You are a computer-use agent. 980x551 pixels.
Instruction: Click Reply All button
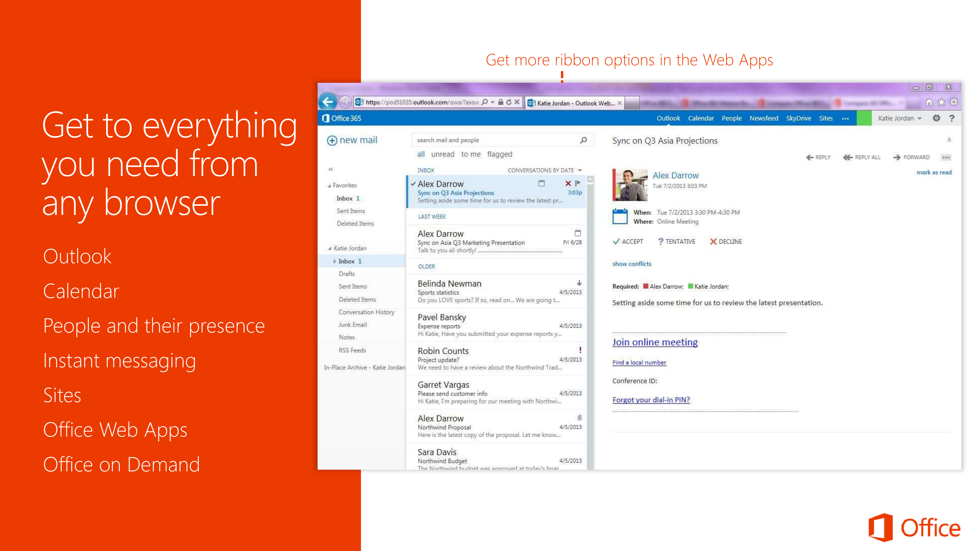coord(861,157)
